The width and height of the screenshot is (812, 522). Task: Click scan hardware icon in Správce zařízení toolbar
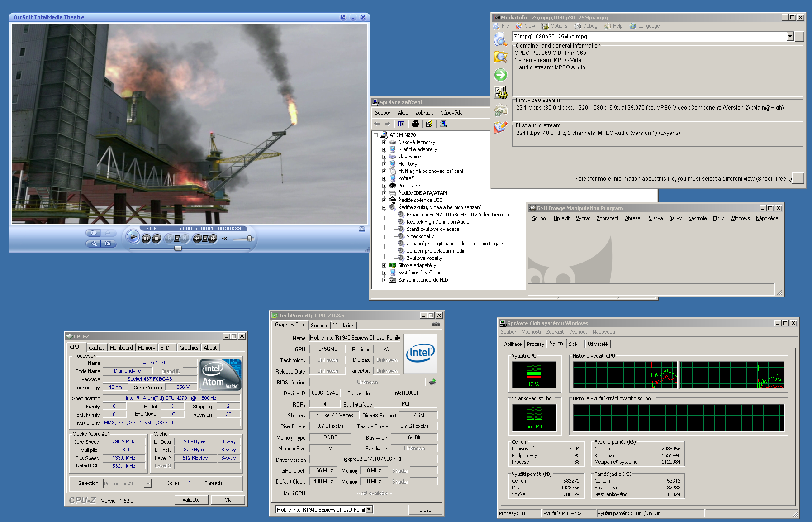coord(443,124)
